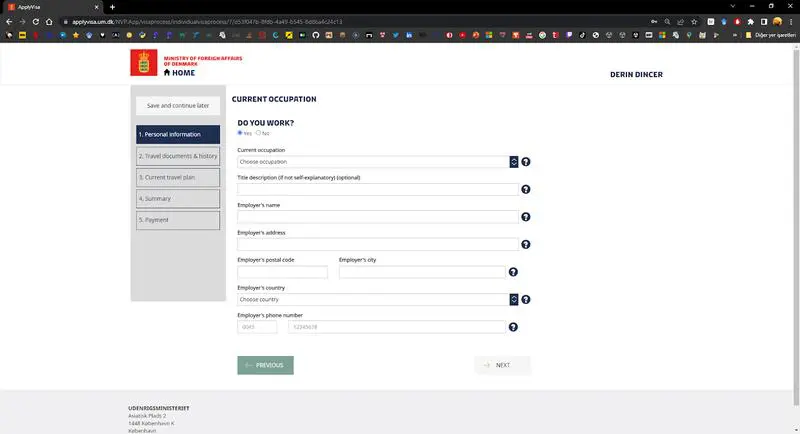Click the phone number field with 12345678 placeholder
This screenshot has width=800, height=434.
tap(397, 327)
